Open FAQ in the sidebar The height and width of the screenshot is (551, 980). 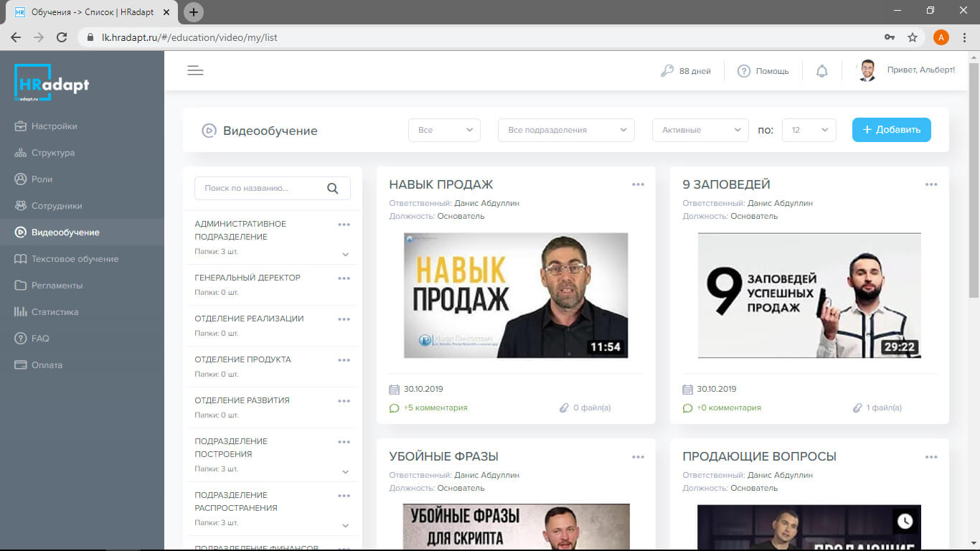click(82, 339)
